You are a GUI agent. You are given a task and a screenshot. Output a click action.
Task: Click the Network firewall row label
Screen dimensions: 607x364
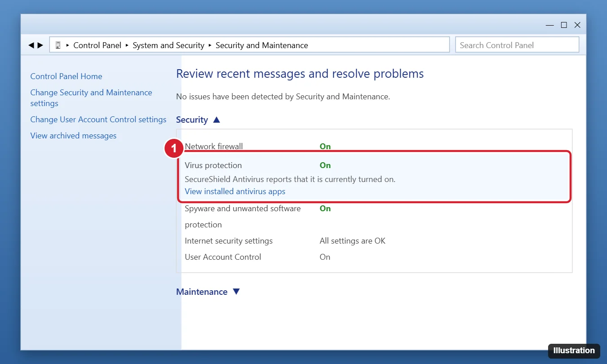(x=214, y=146)
